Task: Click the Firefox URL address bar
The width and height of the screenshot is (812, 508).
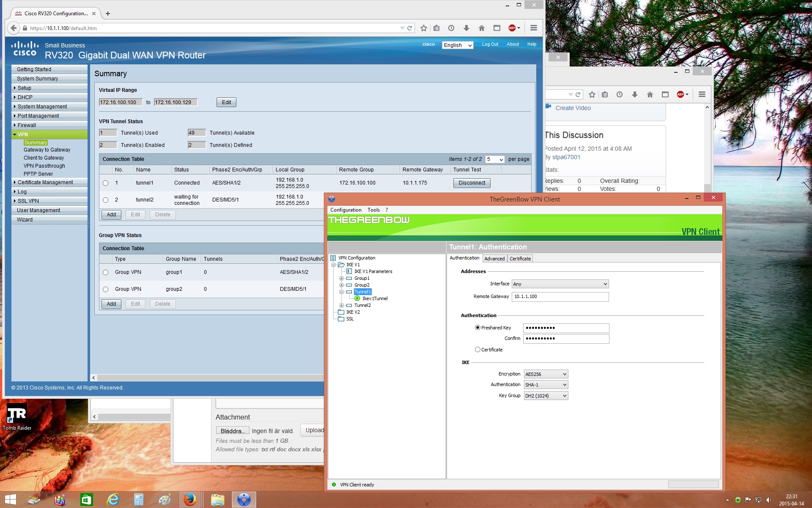Action: 211,28
